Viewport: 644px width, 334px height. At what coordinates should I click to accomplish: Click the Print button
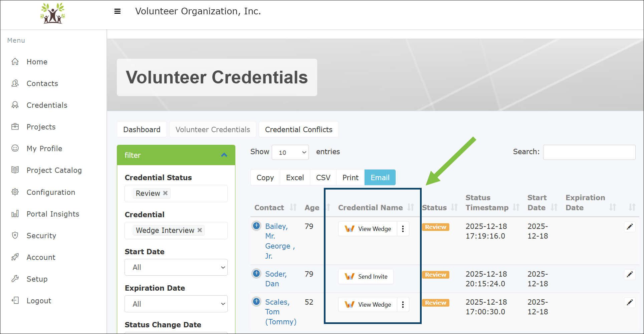pos(350,178)
